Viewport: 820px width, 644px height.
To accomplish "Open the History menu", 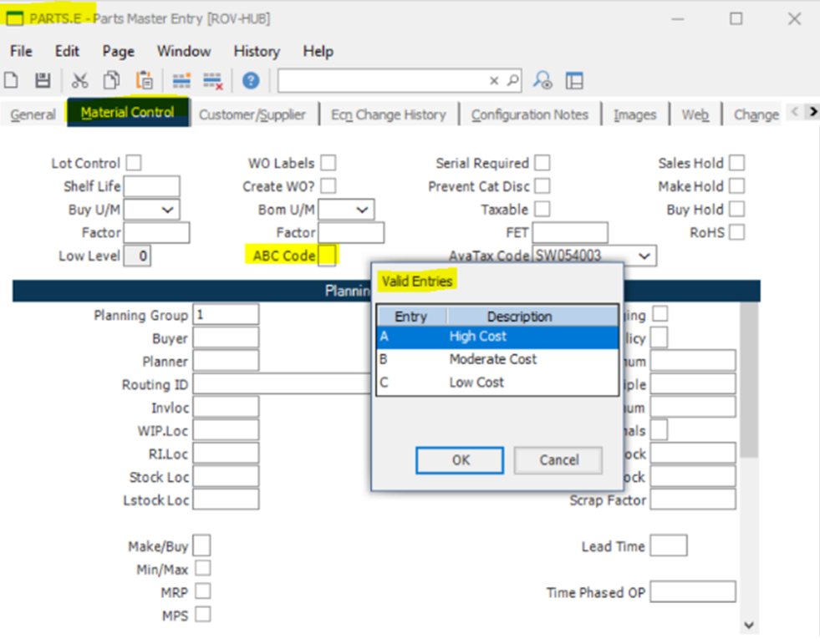I will click(x=257, y=51).
